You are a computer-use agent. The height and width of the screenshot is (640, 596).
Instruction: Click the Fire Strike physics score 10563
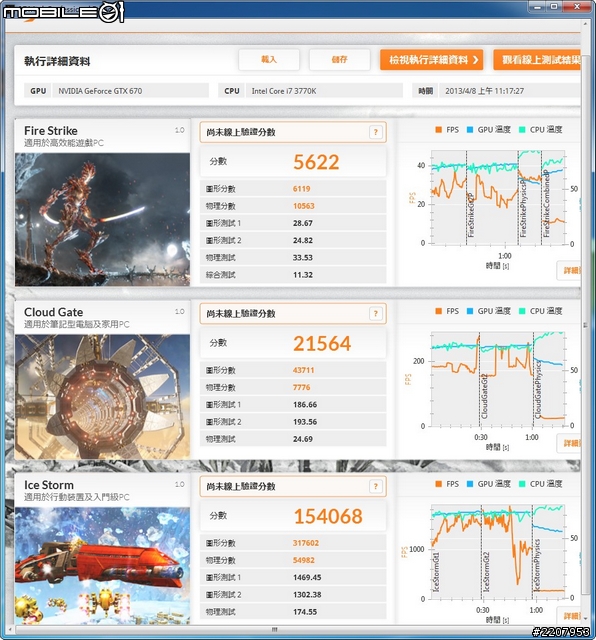[x=304, y=206]
